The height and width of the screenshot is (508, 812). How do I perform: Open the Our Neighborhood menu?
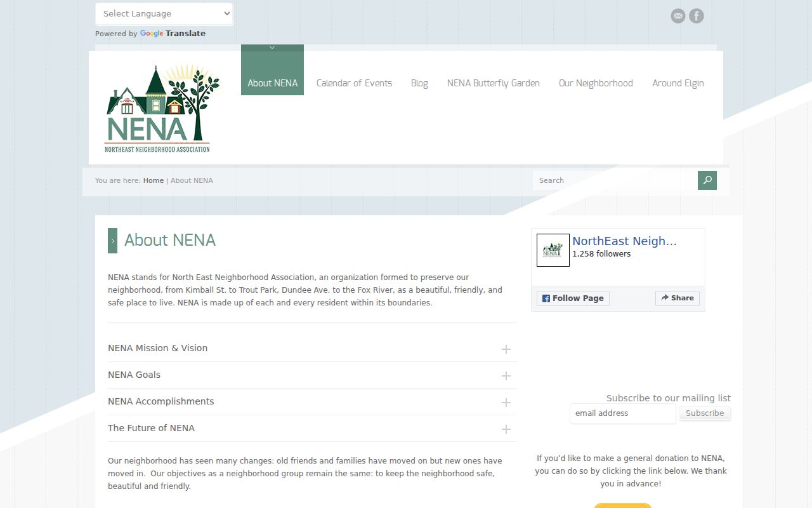[596, 83]
